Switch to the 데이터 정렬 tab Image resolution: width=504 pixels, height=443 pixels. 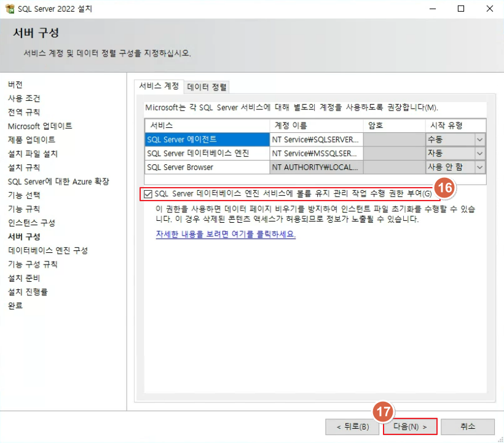point(207,87)
